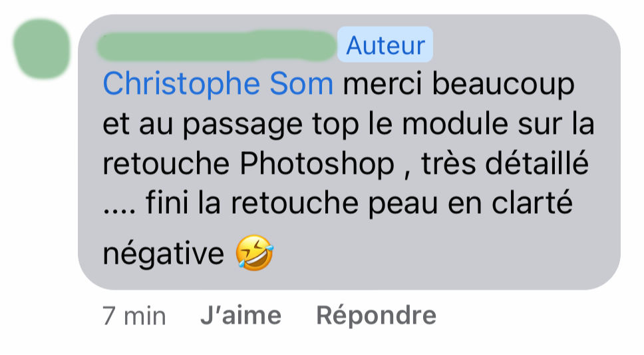This screenshot has height=355, width=644.
Task: Open the 7 min timestamp
Action: click(x=134, y=316)
